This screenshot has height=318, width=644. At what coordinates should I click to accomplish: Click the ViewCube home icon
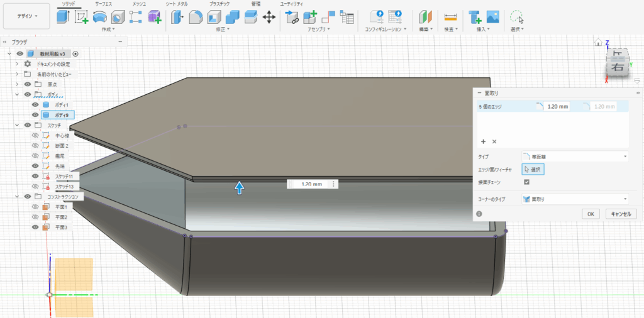[x=599, y=43]
